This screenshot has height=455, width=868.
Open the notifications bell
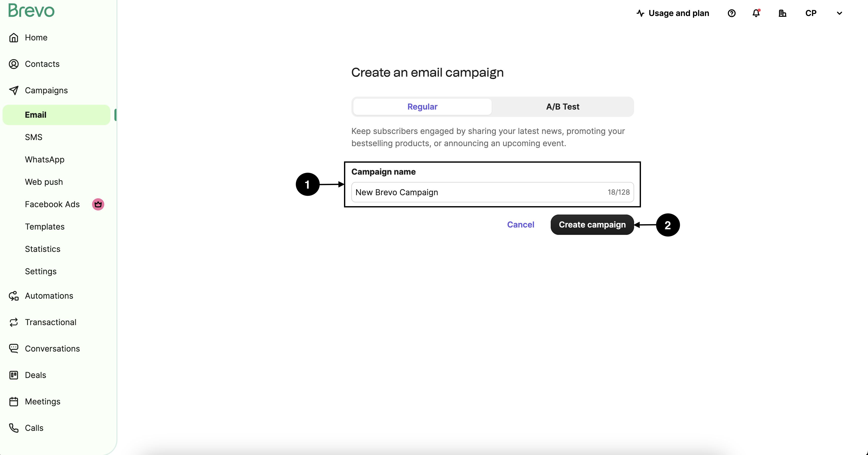(x=756, y=13)
